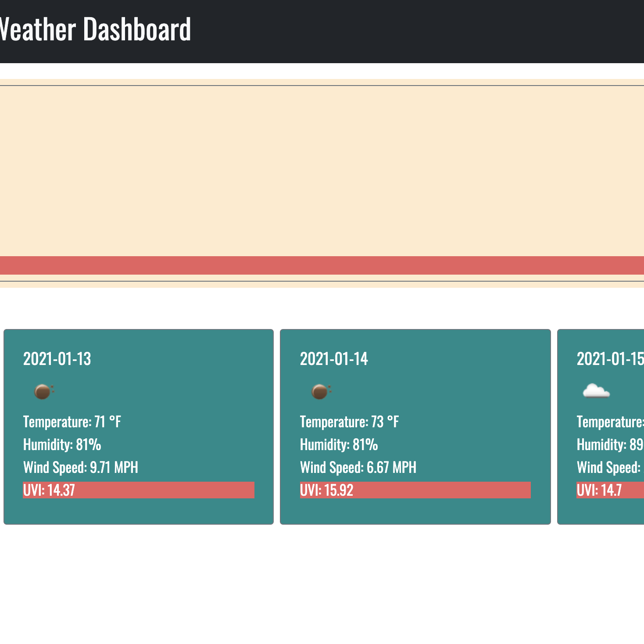This screenshot has width=644, height=644.
Task: Click the UVI 15.92 red indicator bar
Action: [x=415, y=490]
